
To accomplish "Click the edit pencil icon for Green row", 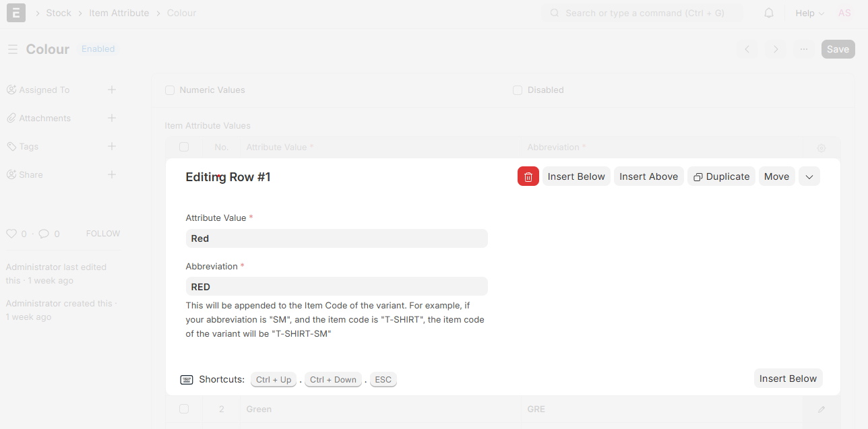I will click(821, 409).
